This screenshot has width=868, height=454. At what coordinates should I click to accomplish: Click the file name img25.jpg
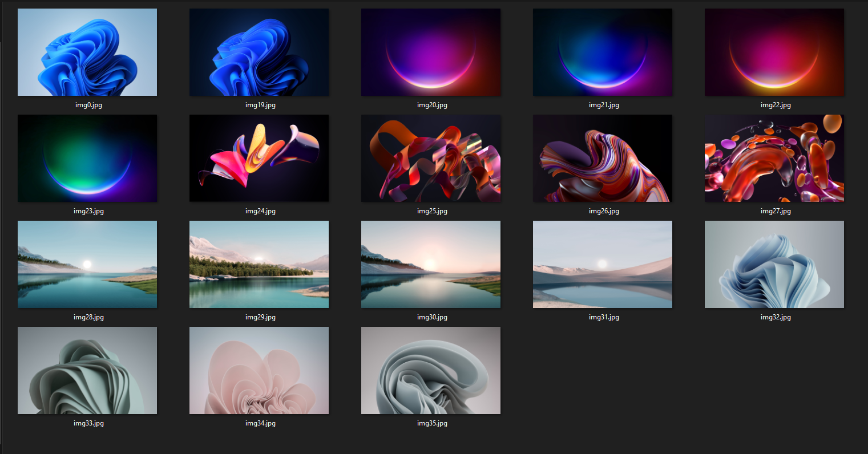click(x=432, y=211)
